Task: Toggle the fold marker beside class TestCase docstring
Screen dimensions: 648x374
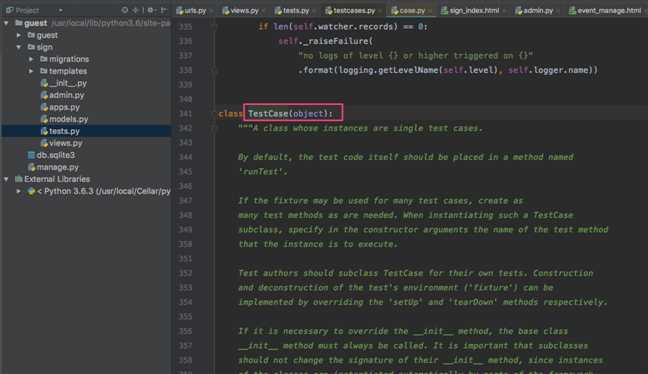Action: 214,128
